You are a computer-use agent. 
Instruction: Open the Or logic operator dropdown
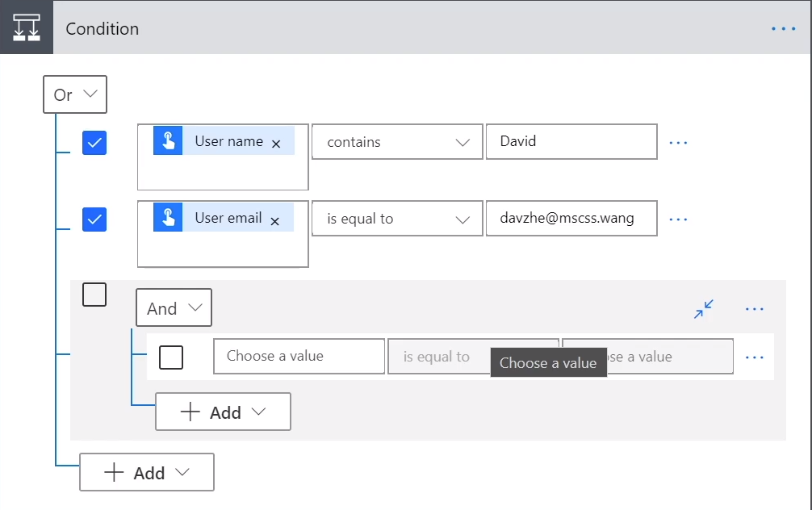(74, 94)
